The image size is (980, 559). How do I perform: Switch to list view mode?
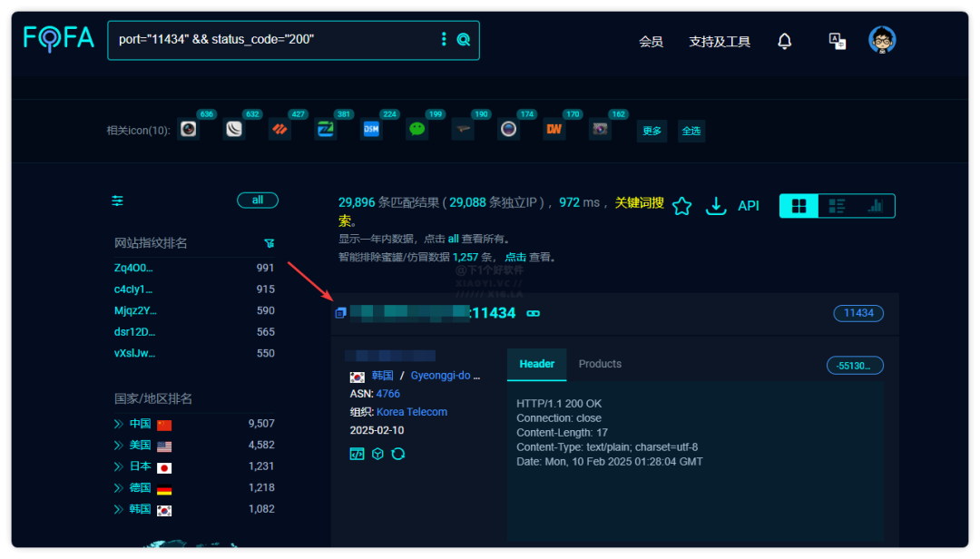[837, 206]
